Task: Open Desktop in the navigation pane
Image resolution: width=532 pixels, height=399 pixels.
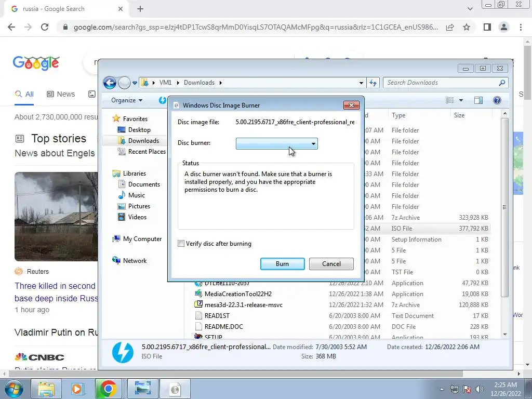Action: (x=139, y=130)
